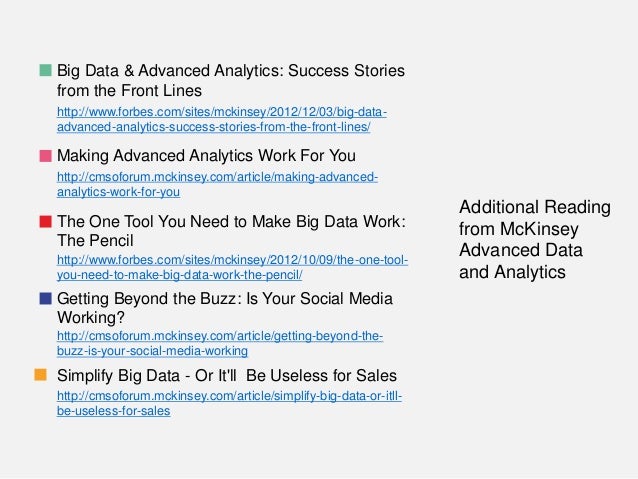Open the forbes.com big-data-advanced-analytics link
The height and width of the screenshot is (479, 638).
[222, 112]
